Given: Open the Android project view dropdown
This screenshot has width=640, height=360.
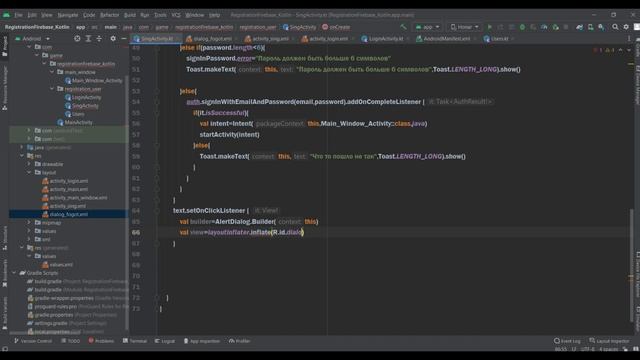Looking at the screenshot, I should tap(33, 38).
